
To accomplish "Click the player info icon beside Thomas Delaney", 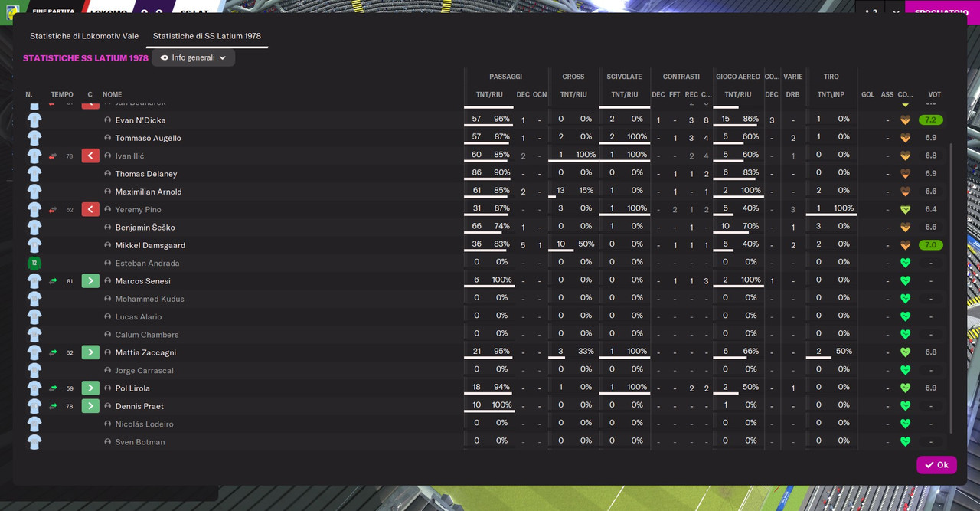I will 108,174.
